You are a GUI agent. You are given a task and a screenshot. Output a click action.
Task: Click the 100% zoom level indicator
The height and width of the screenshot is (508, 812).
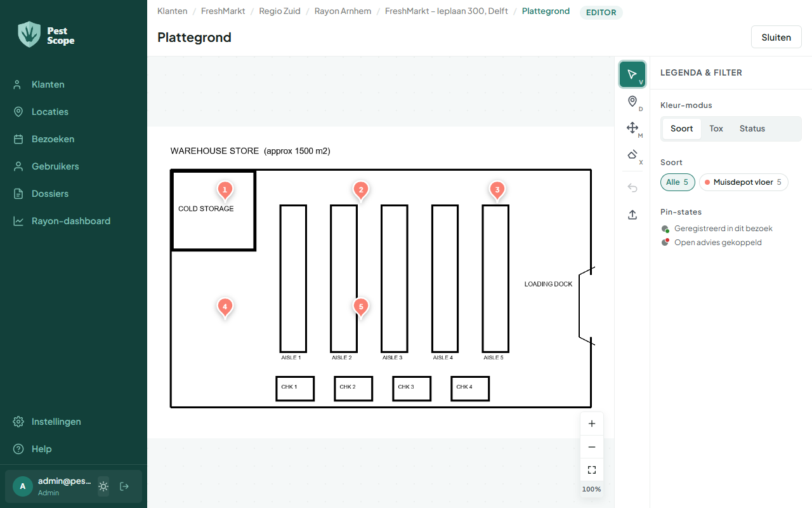coord(592,489)
